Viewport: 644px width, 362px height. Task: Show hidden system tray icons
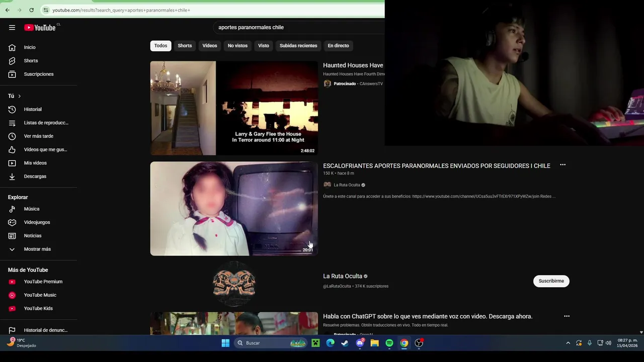(568, 343)
